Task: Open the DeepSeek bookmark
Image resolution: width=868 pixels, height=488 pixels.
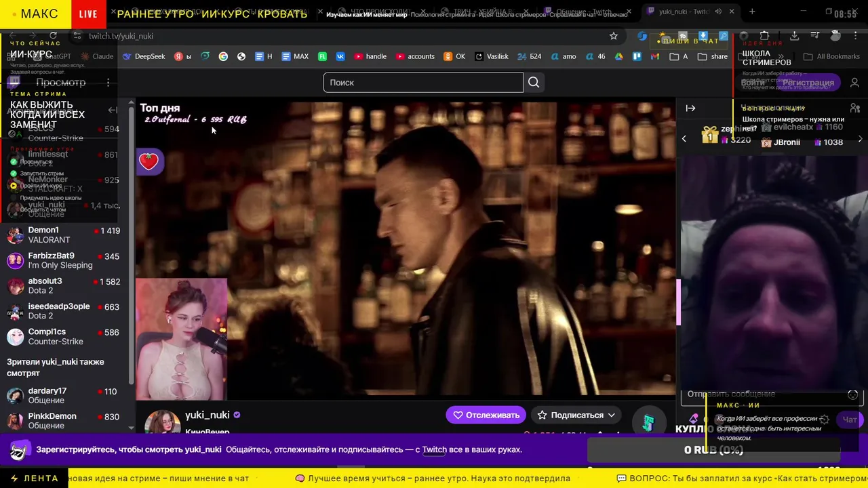Action: click(x=144, y=56)
